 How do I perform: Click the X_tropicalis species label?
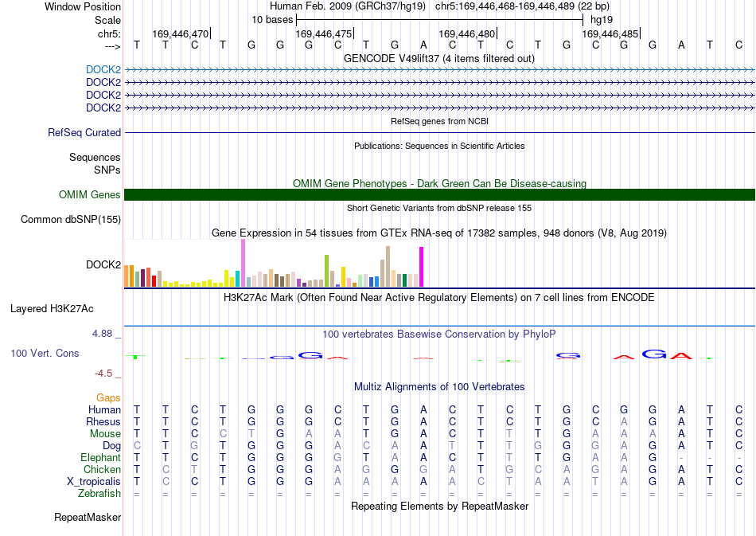pyautogui.click(x=94, y=481)
